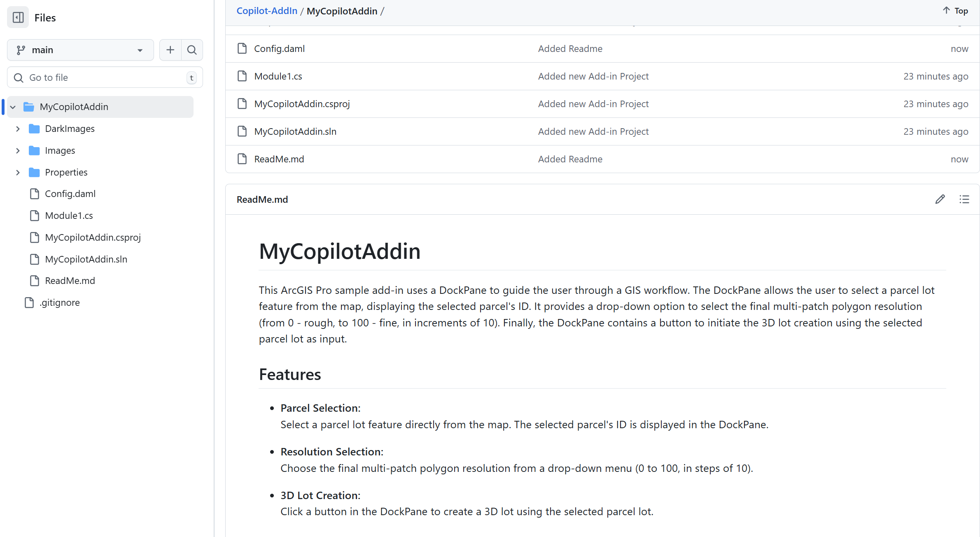The width and height of the screenshot is (980, 537).
Task: Open the file search icon
Action: click(192, 49)
